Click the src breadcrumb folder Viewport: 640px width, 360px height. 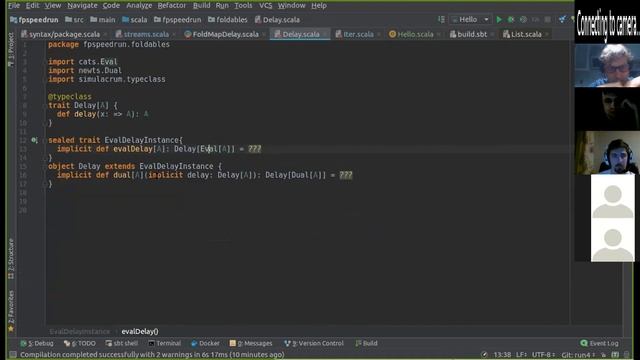(74, 20)
